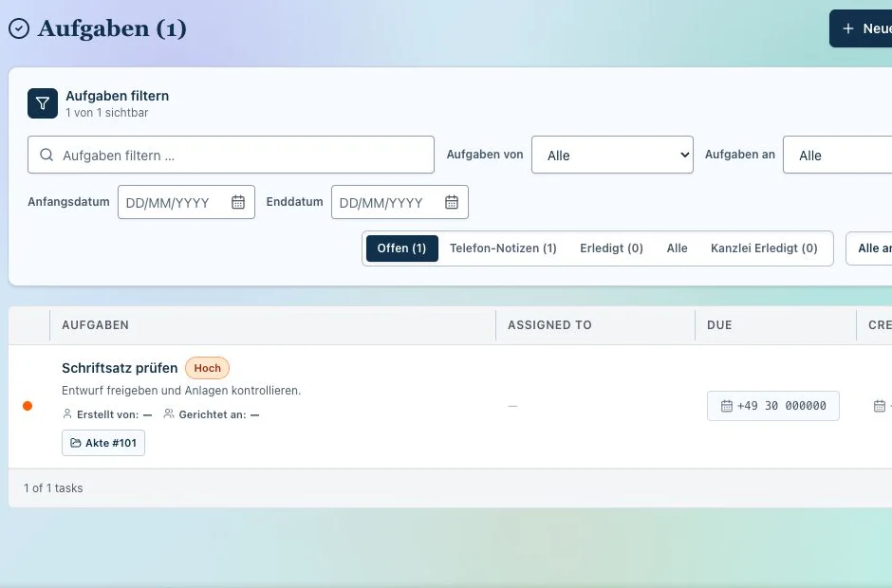Open the Aufgaben an dropdown
This screenshot has width=892, height=588.
(837, 155)
